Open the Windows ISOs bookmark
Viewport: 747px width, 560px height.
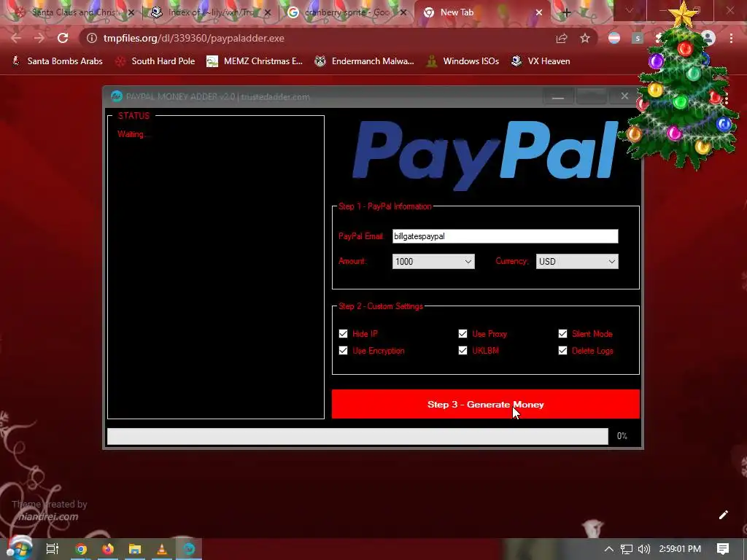coord(462,61)
